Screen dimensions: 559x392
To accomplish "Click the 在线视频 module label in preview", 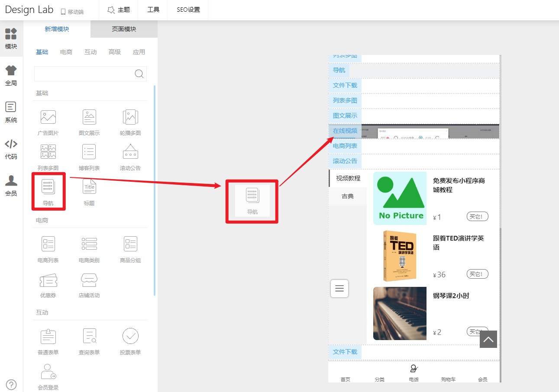I will (345, 131).
